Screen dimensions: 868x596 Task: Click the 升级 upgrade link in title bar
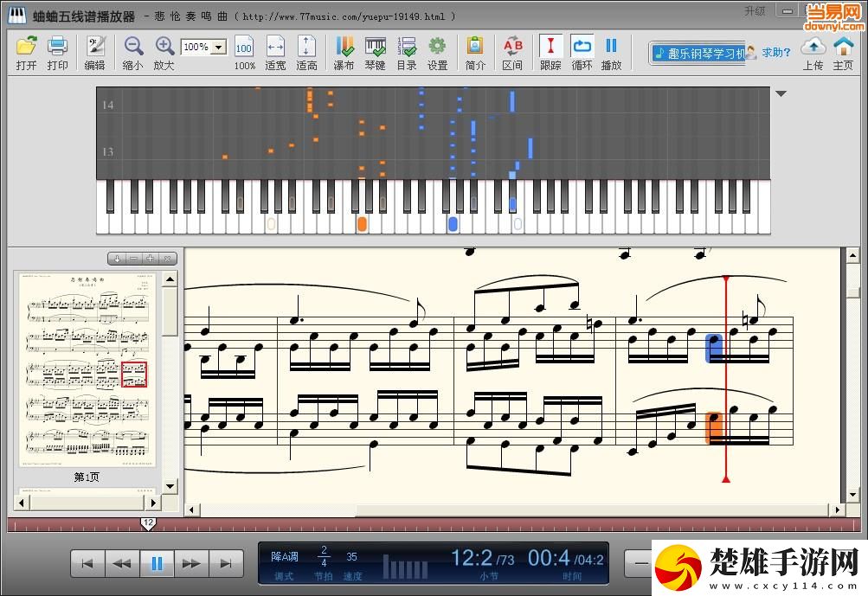755,10
